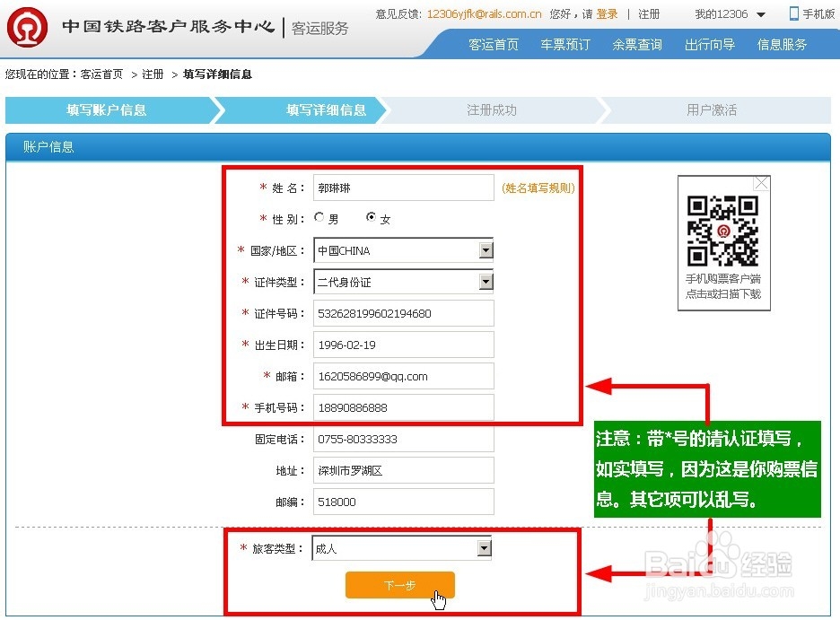The height and width of the screenshot is (620, 840).
Task: Click inside the 邮箱 email input field
Action: click(x=403, y=375)
